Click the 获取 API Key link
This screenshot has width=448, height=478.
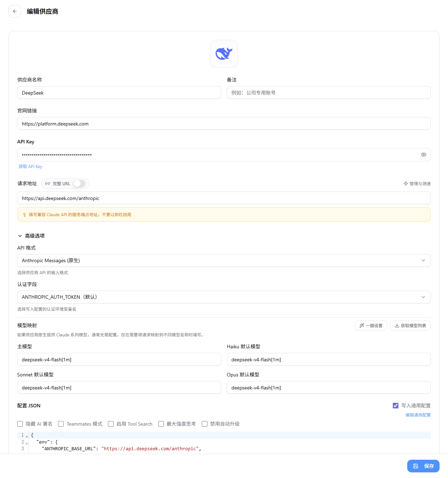click(x=31, y=167)
